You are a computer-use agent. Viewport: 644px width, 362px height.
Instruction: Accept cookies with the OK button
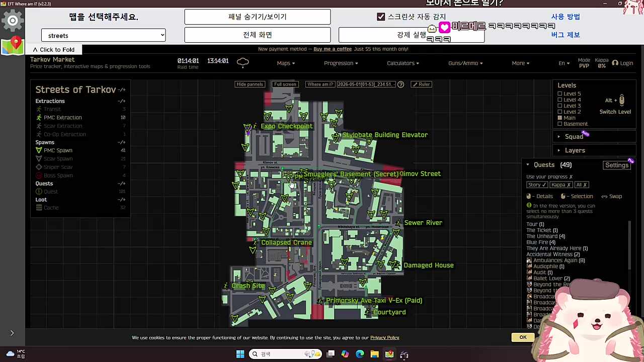click(x=523, y=337)
